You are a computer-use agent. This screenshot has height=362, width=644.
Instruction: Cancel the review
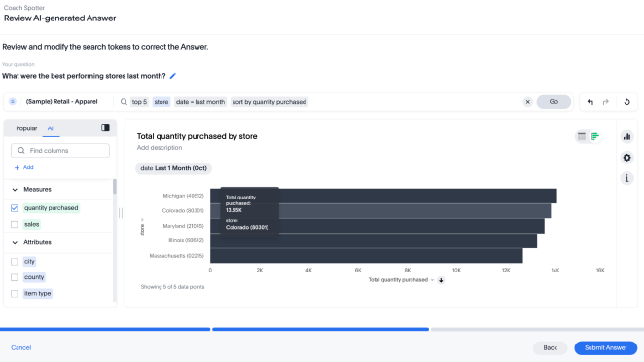click(21, 348)
